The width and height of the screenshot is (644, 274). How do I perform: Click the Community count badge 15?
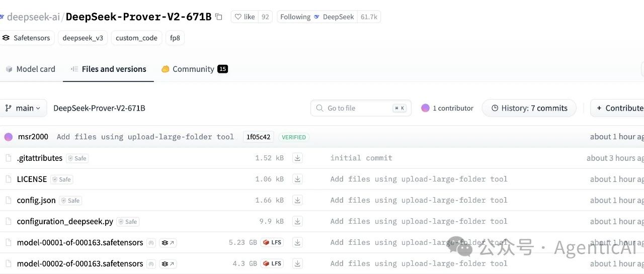pos(223,69)
